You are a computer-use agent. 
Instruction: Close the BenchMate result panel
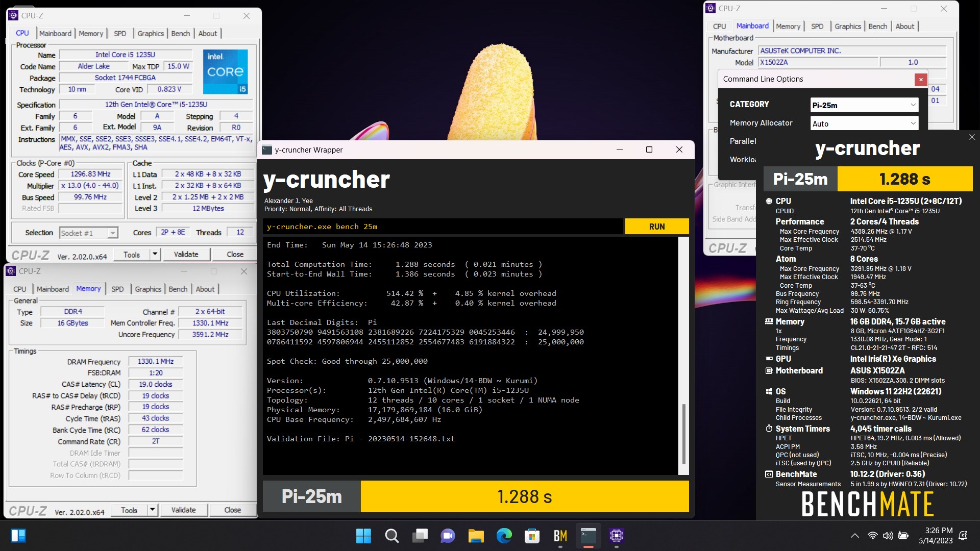point(972,137)
